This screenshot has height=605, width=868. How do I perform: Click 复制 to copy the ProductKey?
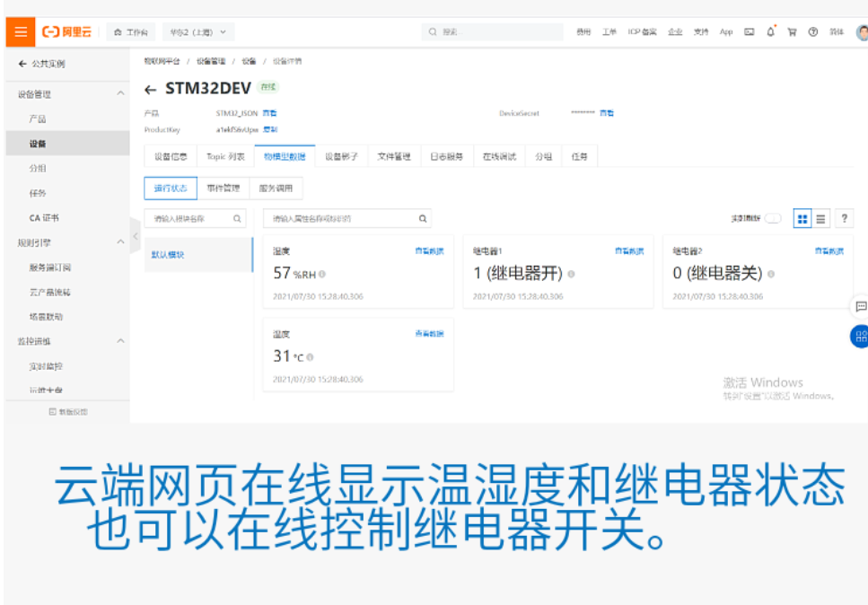click(270, 129)
